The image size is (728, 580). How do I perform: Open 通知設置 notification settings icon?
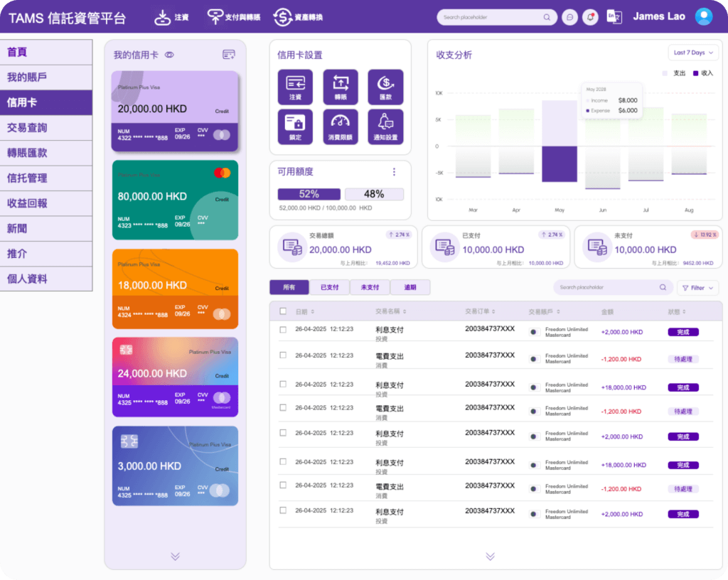[x=385, y=127]
